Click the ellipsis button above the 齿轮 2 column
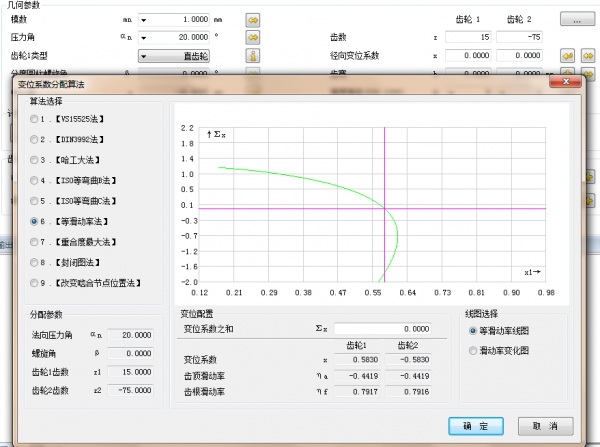The width and height of the screenshot is (600, 447). tap(577, 19)
